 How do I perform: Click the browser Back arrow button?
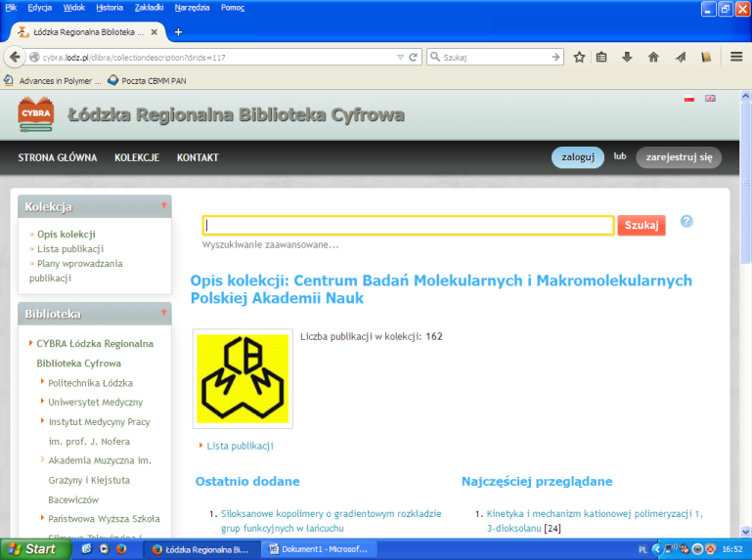[15, 57]
